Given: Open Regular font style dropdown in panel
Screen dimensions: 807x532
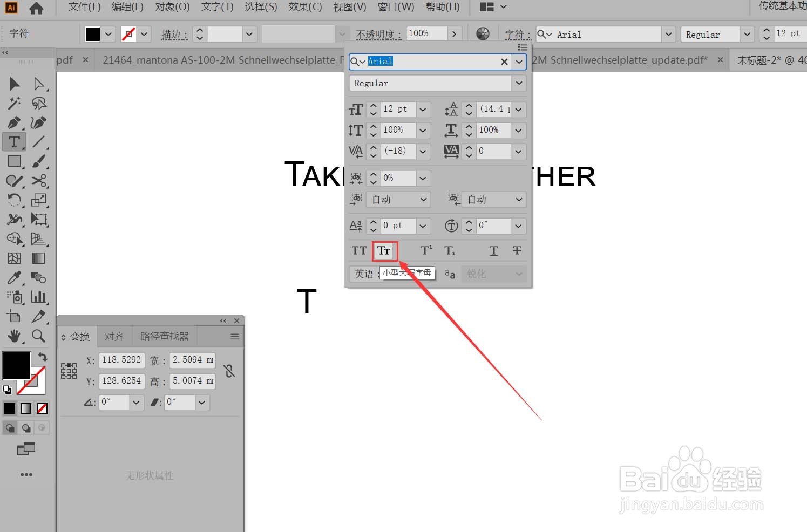Looking at the screenshot, I should tap(519, 83).
